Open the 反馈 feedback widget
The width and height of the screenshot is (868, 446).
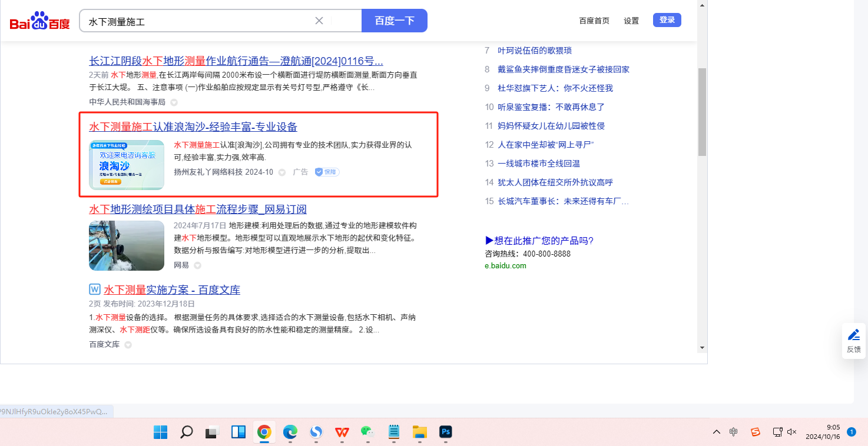point(853,341)
